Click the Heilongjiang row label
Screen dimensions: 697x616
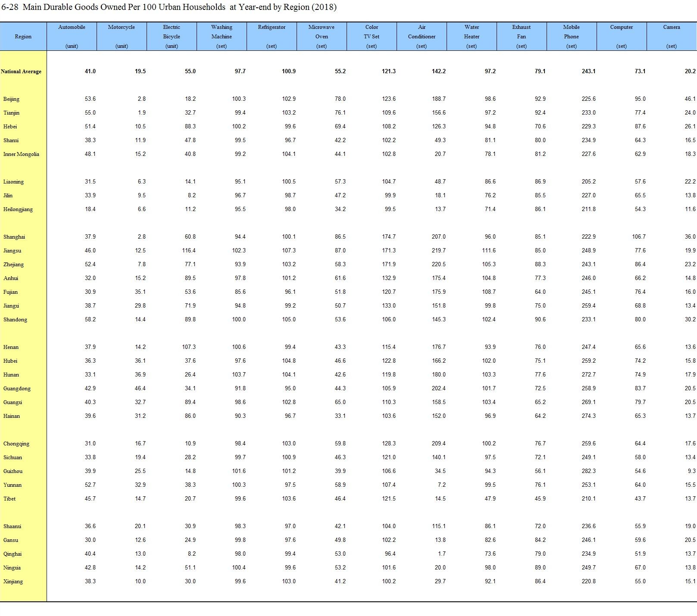18,209
